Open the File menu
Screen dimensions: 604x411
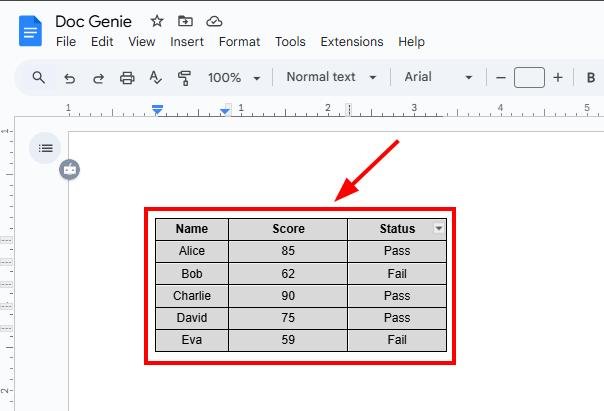[x=66, y=42]
